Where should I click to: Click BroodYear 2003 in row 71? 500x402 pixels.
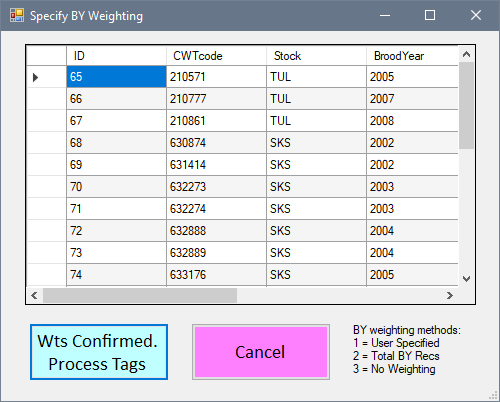(412, 209)
